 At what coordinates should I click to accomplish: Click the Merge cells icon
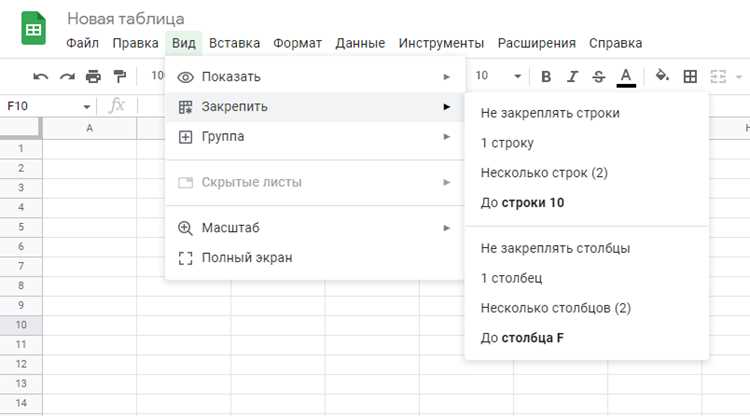(717, 77)
